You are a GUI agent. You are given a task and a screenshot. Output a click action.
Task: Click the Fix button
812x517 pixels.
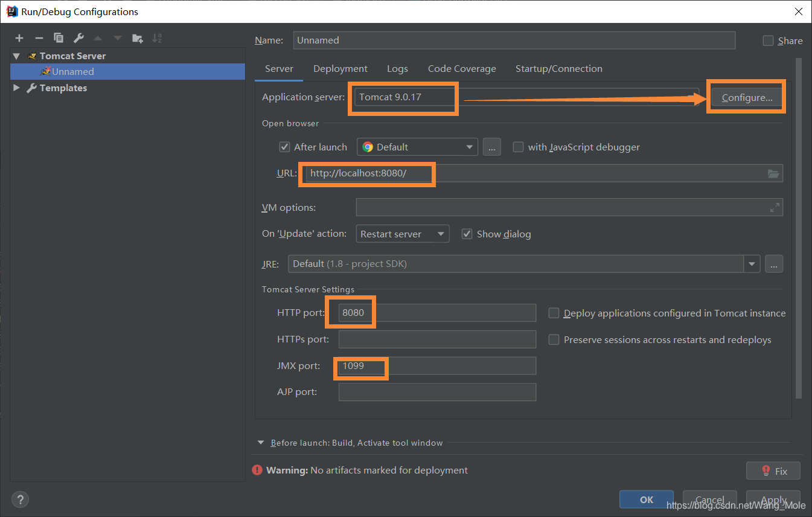coord(773,470)
